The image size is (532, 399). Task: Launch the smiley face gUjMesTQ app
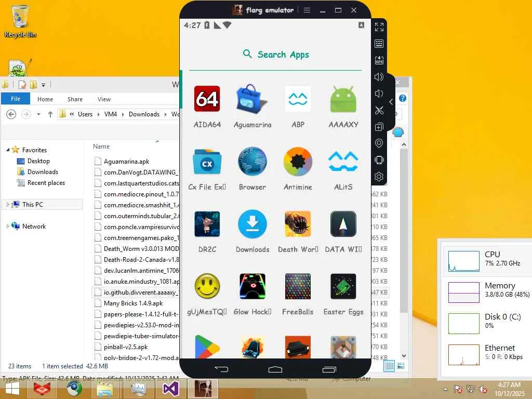tap(207, 286)
